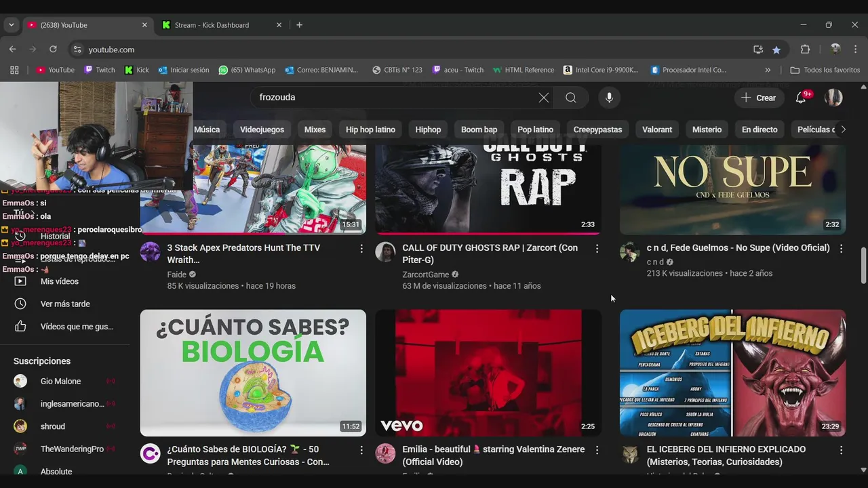Open options for Call of Duty Ghosts Rap
The image size is (868, 488).
coord(597,249)
